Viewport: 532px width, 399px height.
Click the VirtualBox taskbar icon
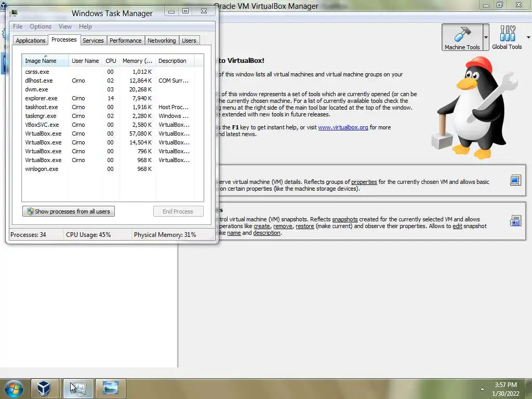click(44, 389)
